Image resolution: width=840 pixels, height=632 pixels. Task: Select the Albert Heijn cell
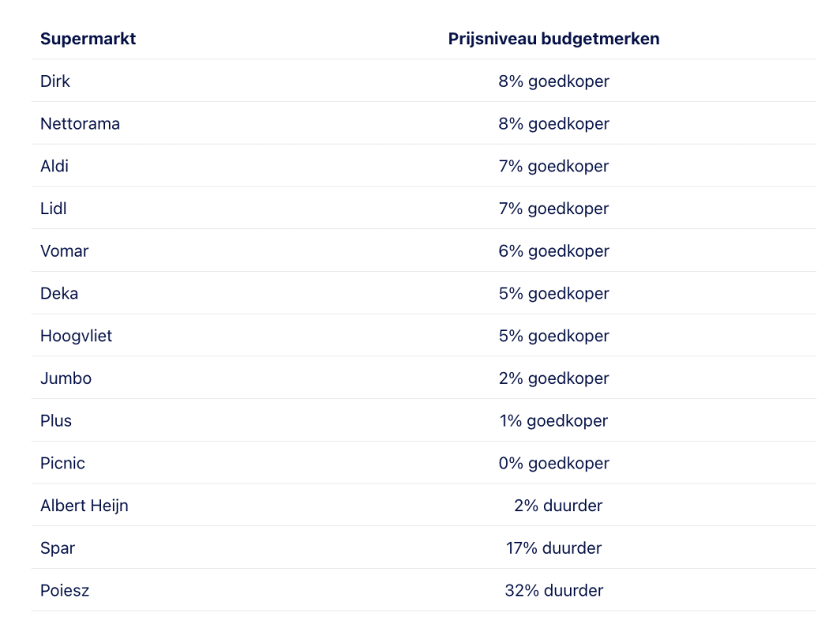pyautogui.click(x=84, y=506)
